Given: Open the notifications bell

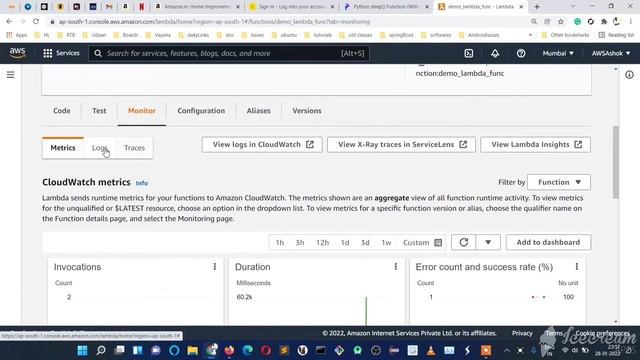Looking at the screenshot, I should [x=495, y=53].
